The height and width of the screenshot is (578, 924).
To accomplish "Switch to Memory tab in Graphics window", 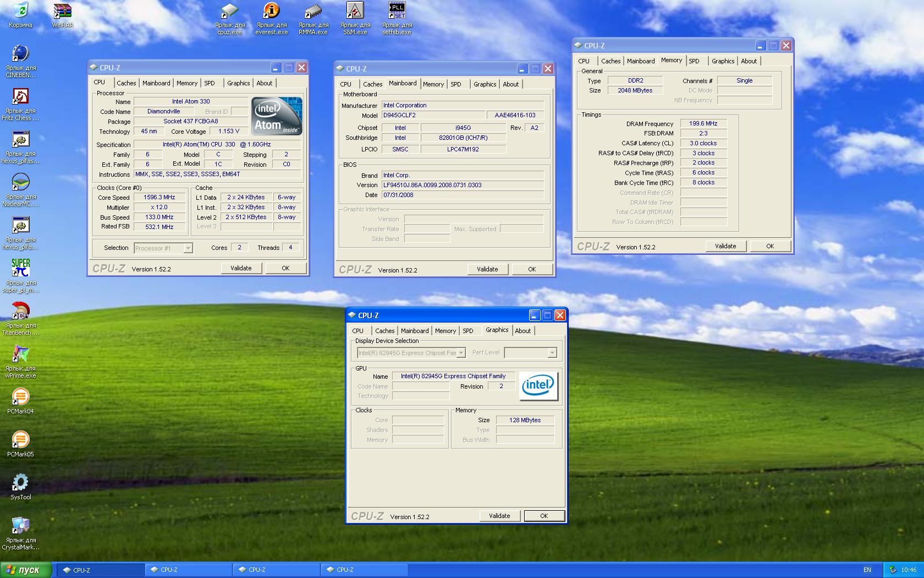I will 446,331.
